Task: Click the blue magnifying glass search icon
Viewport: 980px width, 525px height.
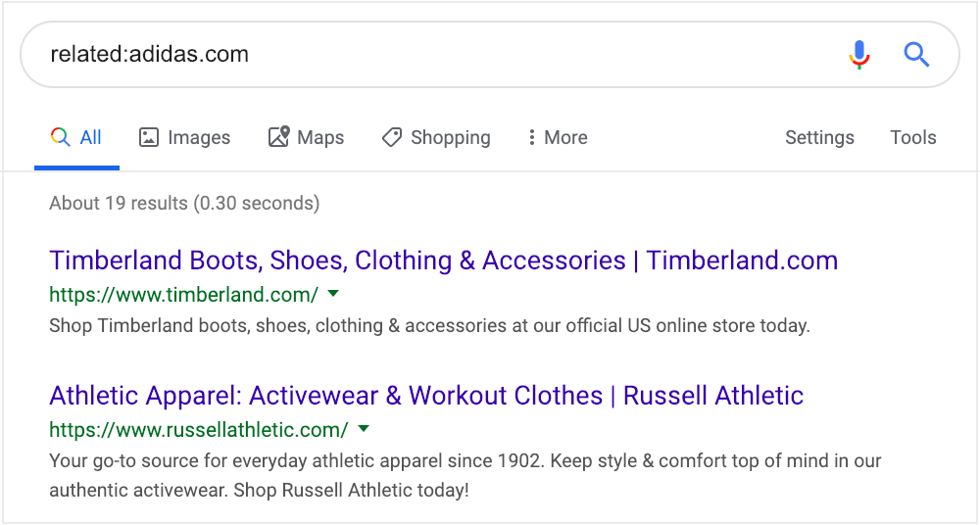Action: click(916, 55)
